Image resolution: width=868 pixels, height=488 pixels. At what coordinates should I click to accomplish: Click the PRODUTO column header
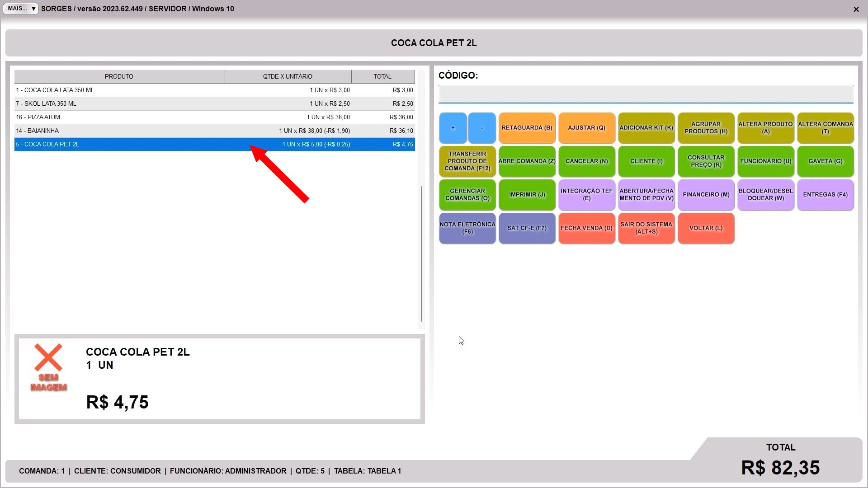pyautogui.click(x=119, y=76)
